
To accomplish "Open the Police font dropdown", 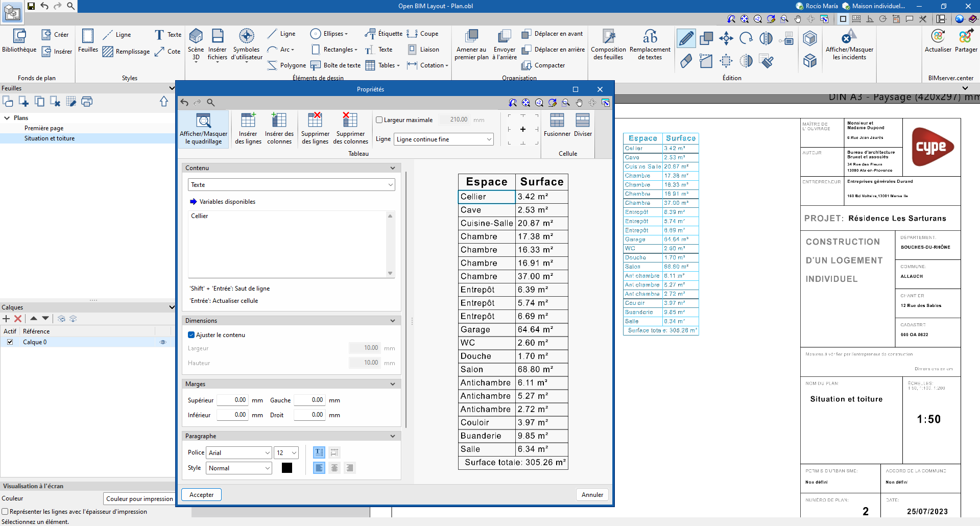I will [x=238, y=453].
